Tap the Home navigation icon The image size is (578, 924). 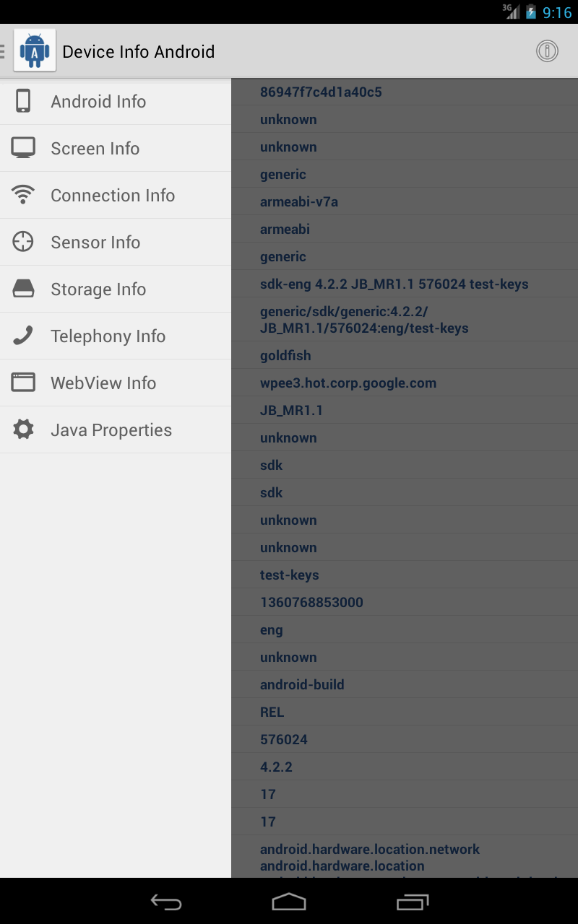click(289, 902)
